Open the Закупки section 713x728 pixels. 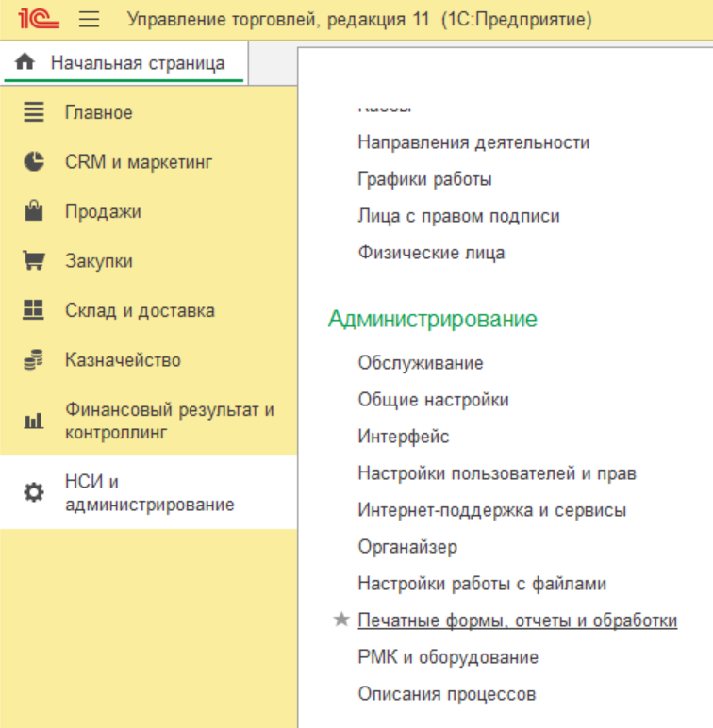tap(149, 260)
